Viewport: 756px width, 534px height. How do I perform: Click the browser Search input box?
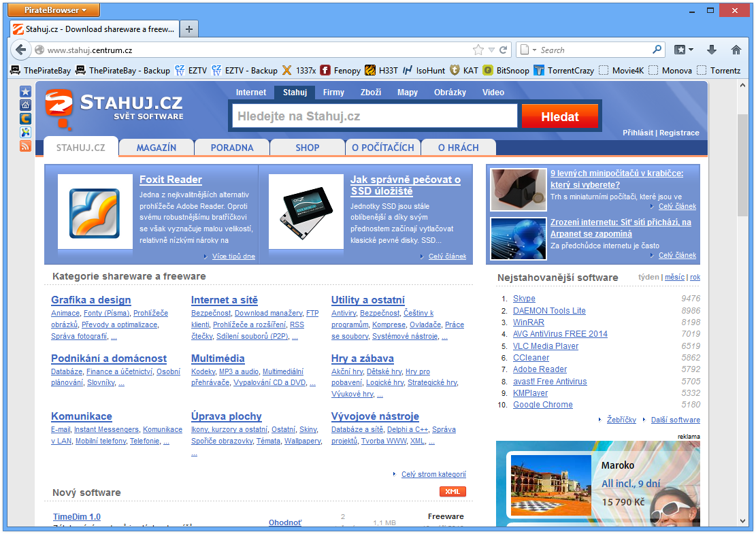595,50
